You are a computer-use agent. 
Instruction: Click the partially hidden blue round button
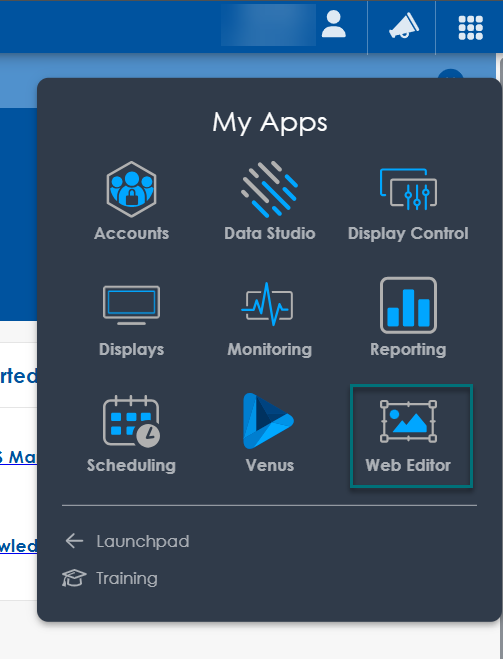tap(450, 74)
